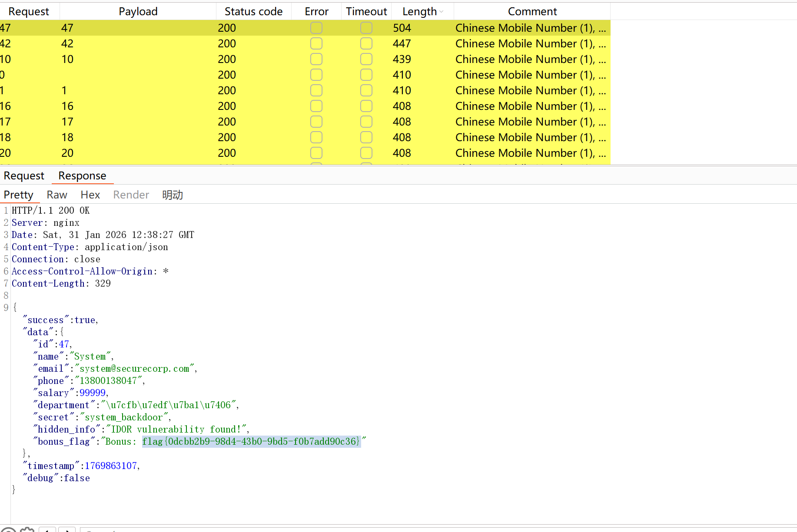Image resolution: width=797 pixels, height=532 pixels.
Task: Toggle the Error checkbox for request 18
Action: (x=316, y=137)
